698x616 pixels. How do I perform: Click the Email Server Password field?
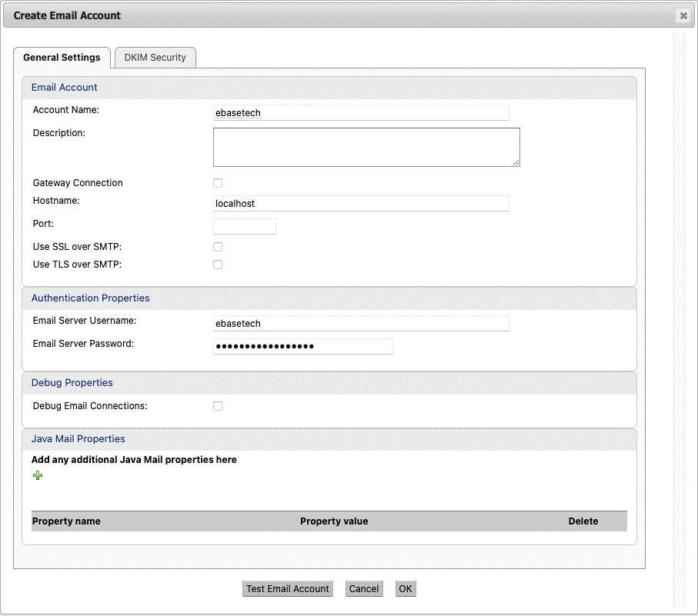302,347
